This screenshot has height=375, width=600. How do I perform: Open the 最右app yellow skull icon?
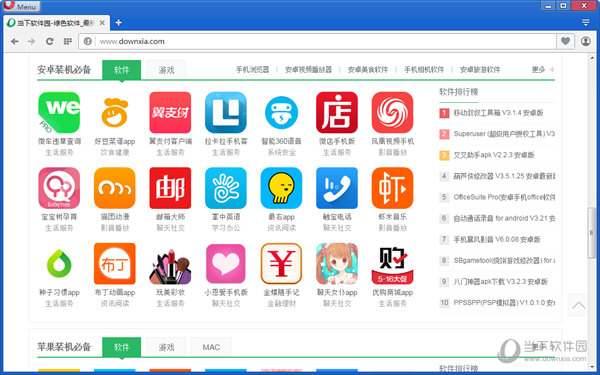(x=281, y=188)
